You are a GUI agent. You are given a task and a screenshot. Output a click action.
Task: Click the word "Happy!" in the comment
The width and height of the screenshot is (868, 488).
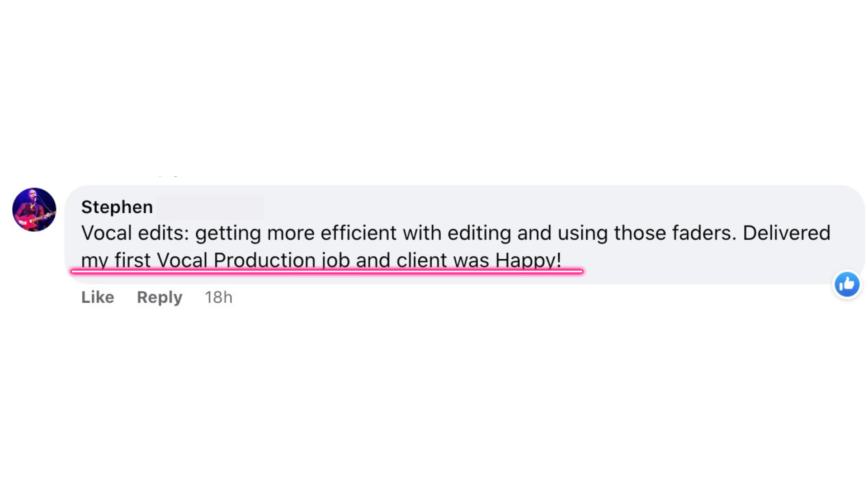coord(528,260)
